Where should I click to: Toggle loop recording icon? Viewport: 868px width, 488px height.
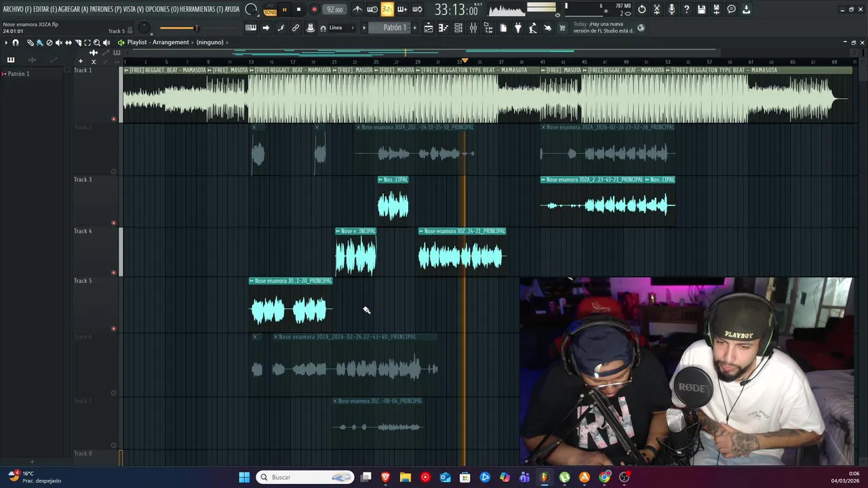coord(418,9)
